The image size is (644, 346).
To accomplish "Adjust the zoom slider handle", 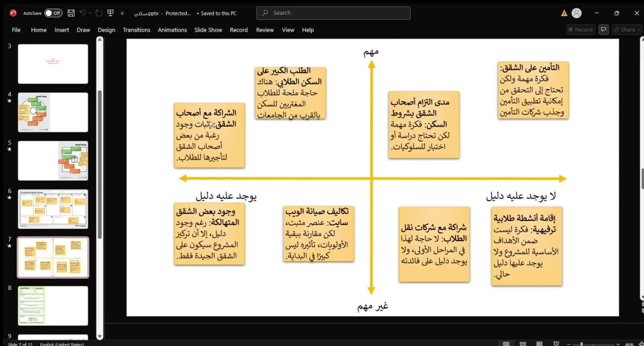I will click(x=582, y=344).
